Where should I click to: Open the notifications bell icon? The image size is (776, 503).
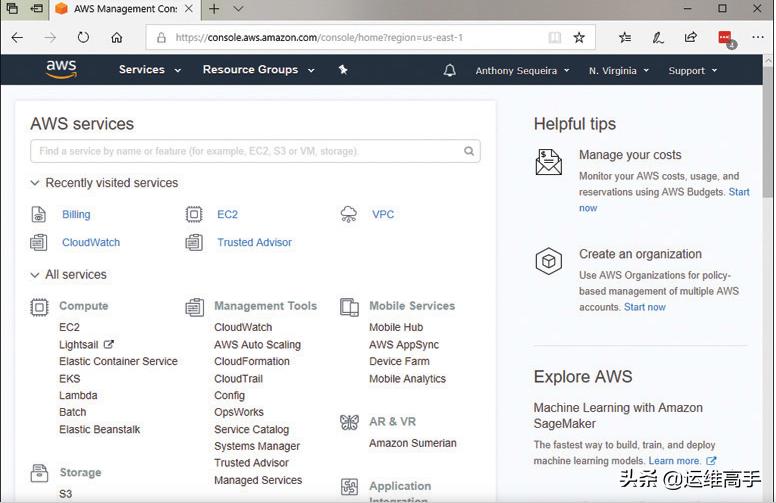(449, 70)
